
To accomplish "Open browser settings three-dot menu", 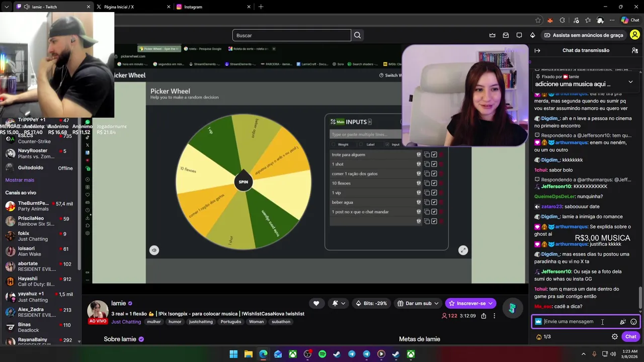I will [612, 20].
